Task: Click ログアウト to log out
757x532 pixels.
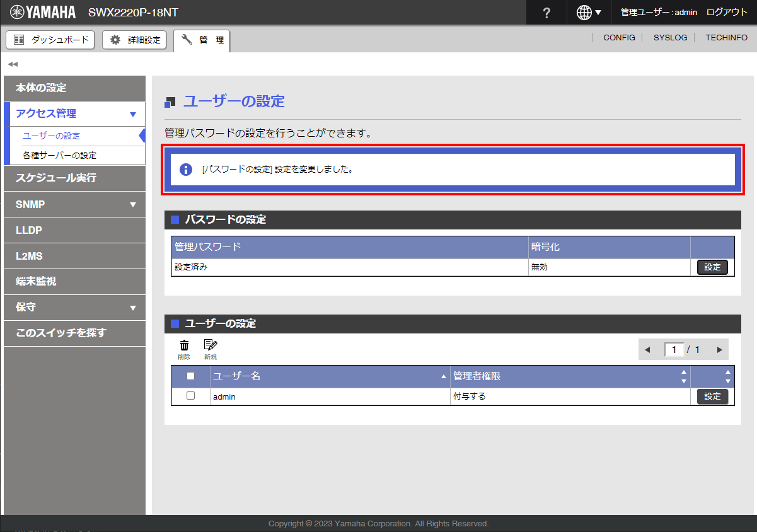Action: (727, 13)
